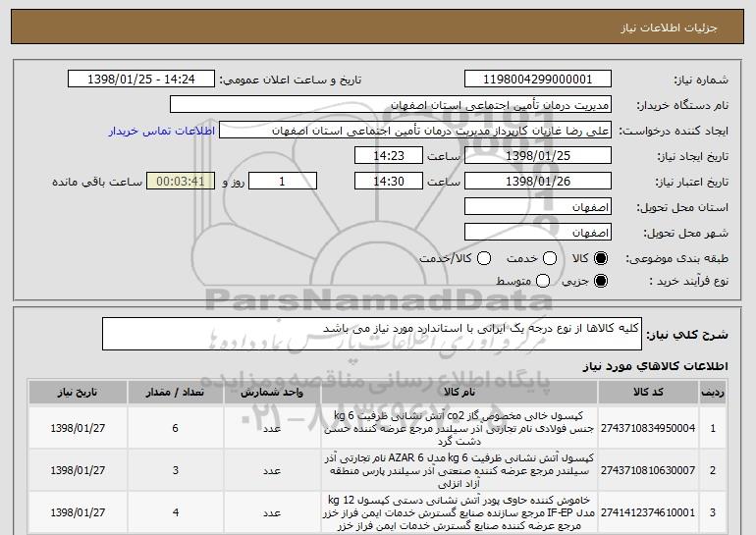Click the delivery city field اصفهان
This screenshot has width=756, height=535.
[538, 233]
